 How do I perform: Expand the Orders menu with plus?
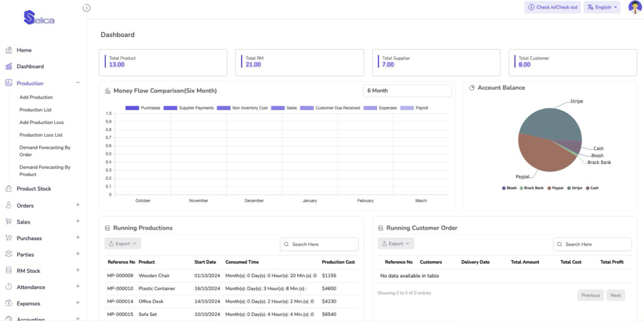[78, 205]
